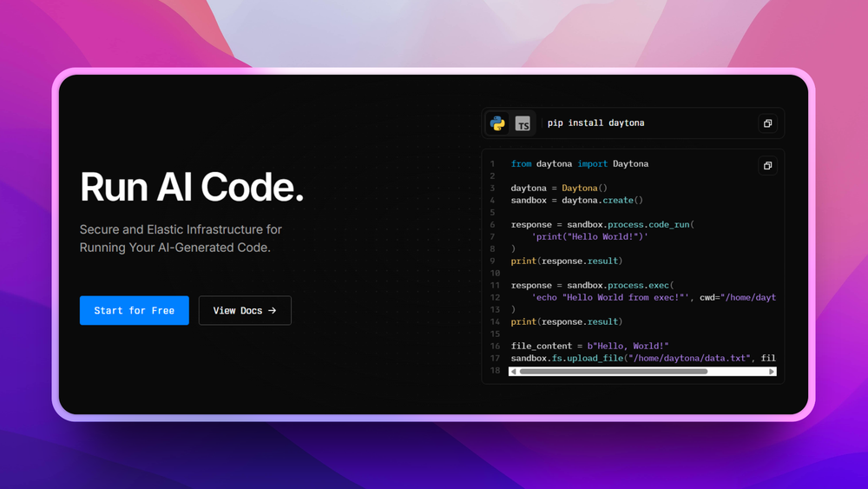868x489 pixels.
Task: Click 'print(response.result)' on line 9
Action: point(567,261)
